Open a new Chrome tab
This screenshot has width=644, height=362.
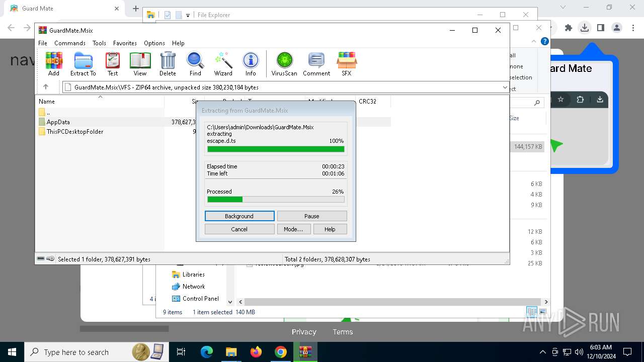click(136, 9)
